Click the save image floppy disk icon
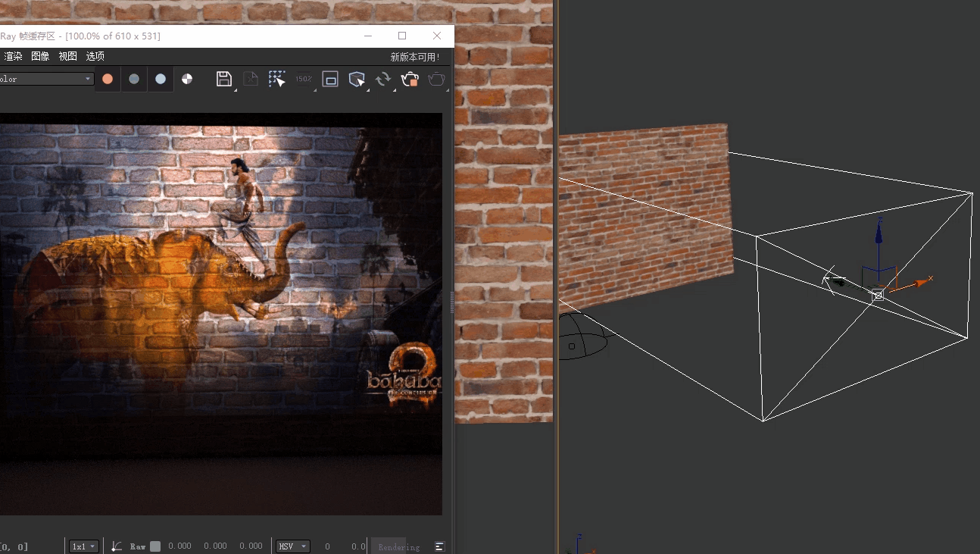Viewport: 980px width, 554px height. (x=224, y=79)
